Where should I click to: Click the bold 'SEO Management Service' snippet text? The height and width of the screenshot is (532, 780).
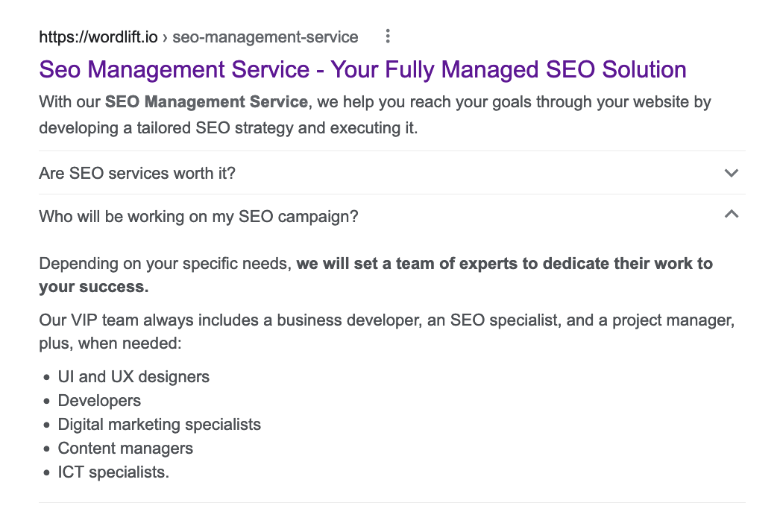pos(207,101)
